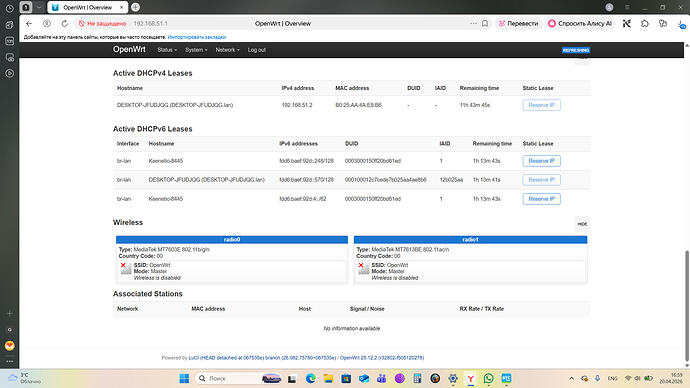The height and width of the screenshot is (388, 690).
Task: Click the add plus icon in left sidebar
Action: 10,314
